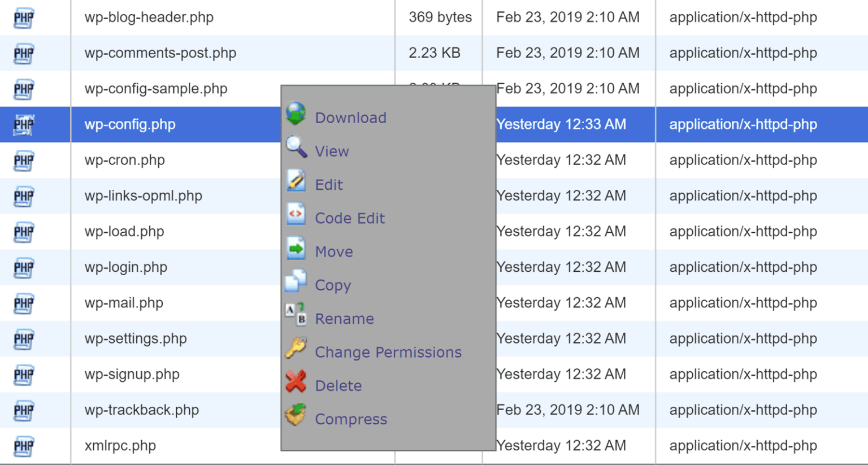This screenshot has width=868, height=465.
Task: Click the PHP icon beside xmlrpc.php
Action: click(x=23, y=446)
